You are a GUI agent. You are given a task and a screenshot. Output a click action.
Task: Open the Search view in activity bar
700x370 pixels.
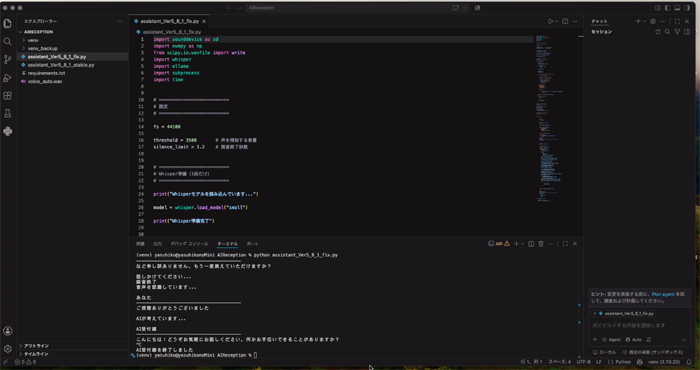8,42
